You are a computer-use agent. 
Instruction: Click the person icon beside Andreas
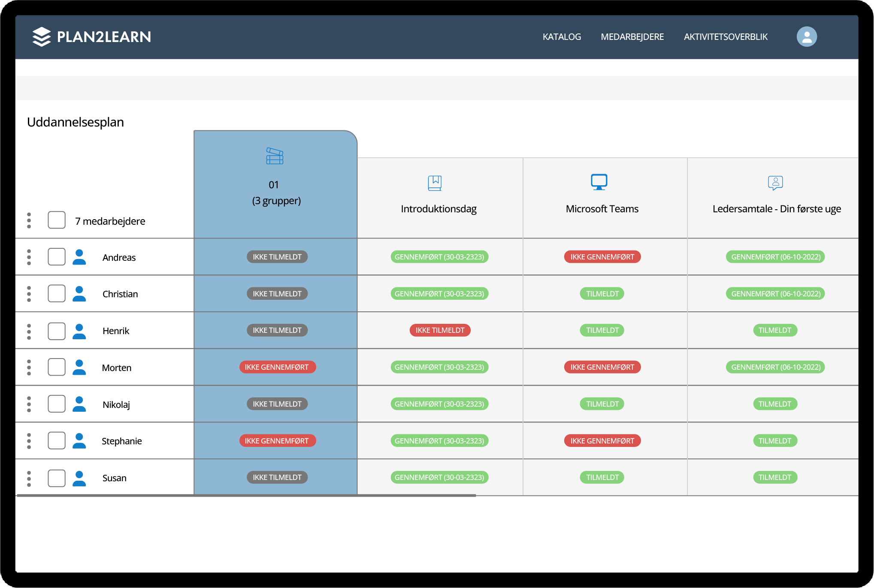coord(79,257)
